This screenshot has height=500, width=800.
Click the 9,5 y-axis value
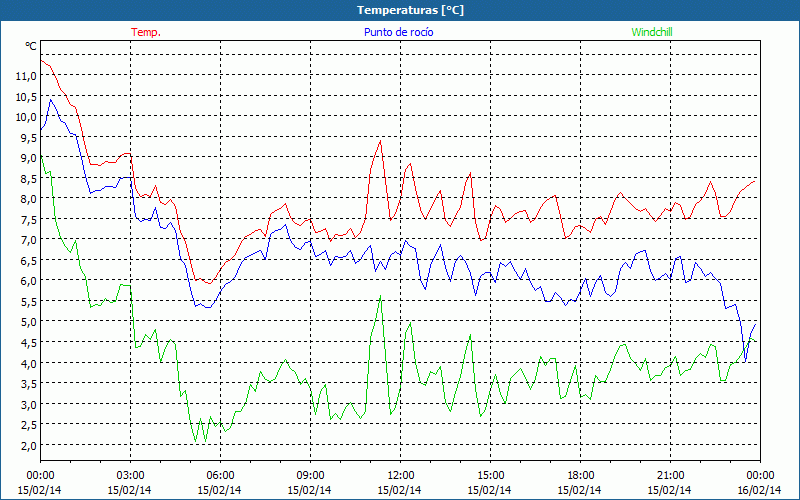coord(28,137)
